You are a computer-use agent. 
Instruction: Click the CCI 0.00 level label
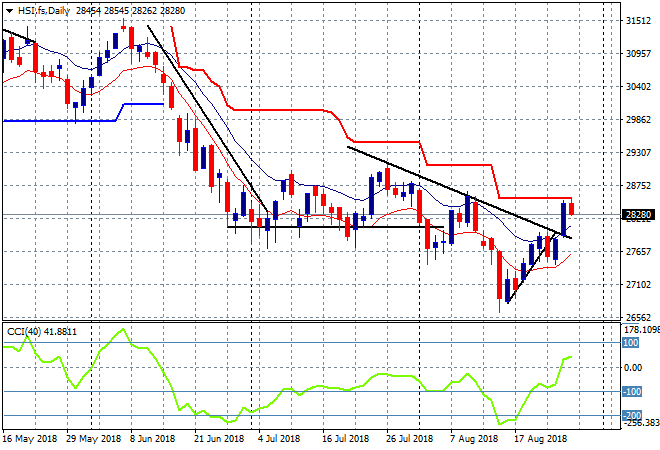pos(633,367)
